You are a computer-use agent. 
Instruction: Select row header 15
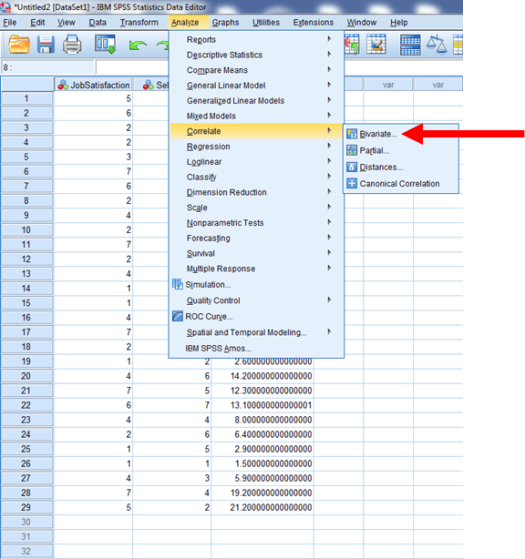coord(27,303)
